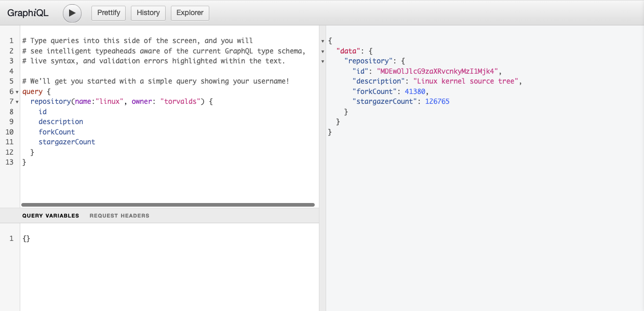
Task: Open the History panel
Action: 148,13
